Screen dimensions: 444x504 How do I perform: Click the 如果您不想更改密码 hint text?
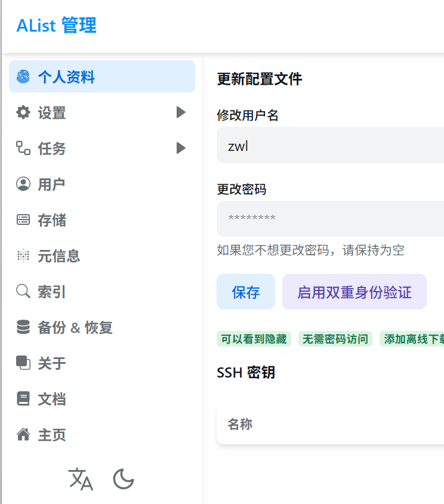pyautogui.click(x=310, y=250)
